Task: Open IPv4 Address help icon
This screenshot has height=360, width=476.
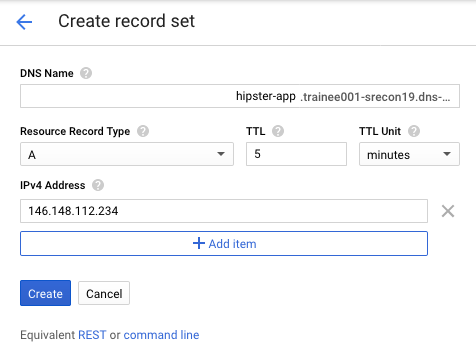Action: (98, 185)
